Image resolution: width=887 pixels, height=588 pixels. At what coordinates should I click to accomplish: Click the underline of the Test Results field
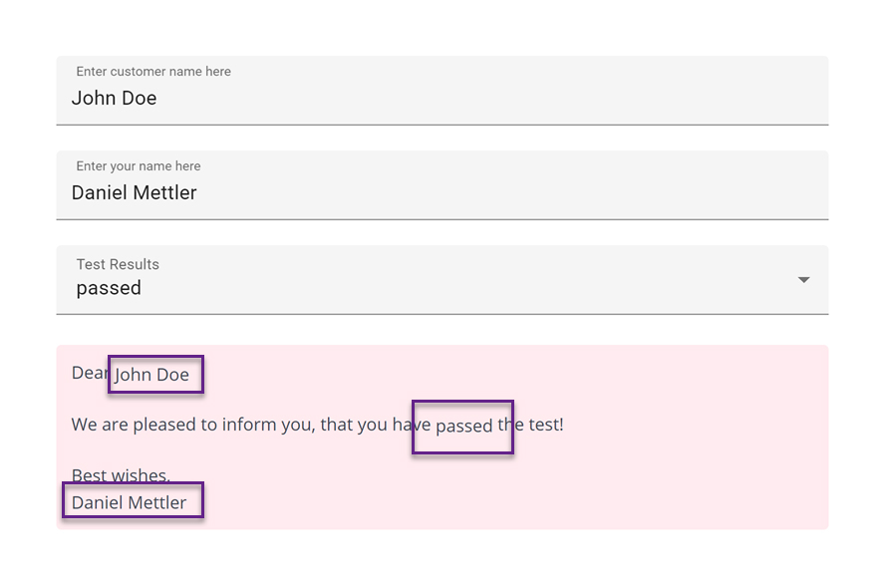click(x=443, y=314)
